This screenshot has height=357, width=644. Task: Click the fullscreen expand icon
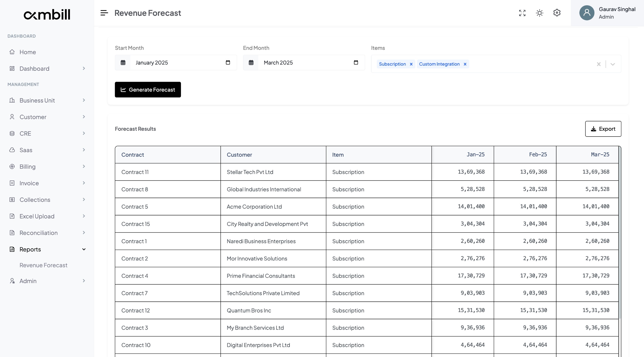click(522, 13)
